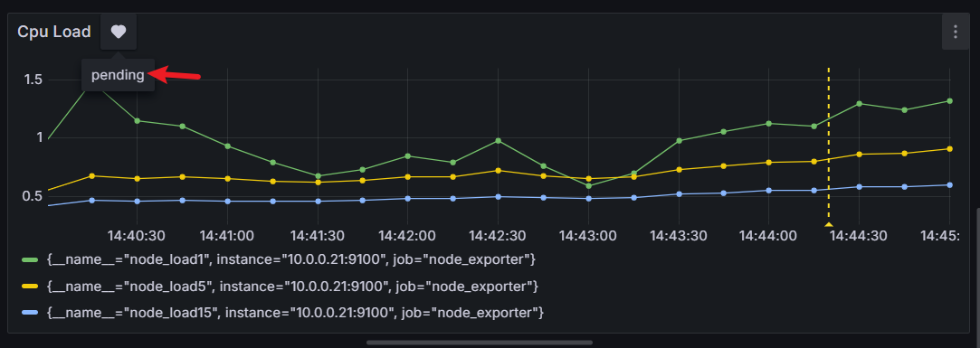Click the 14:41:00 time axis label

pyautogui.click(x=227, y=236)
